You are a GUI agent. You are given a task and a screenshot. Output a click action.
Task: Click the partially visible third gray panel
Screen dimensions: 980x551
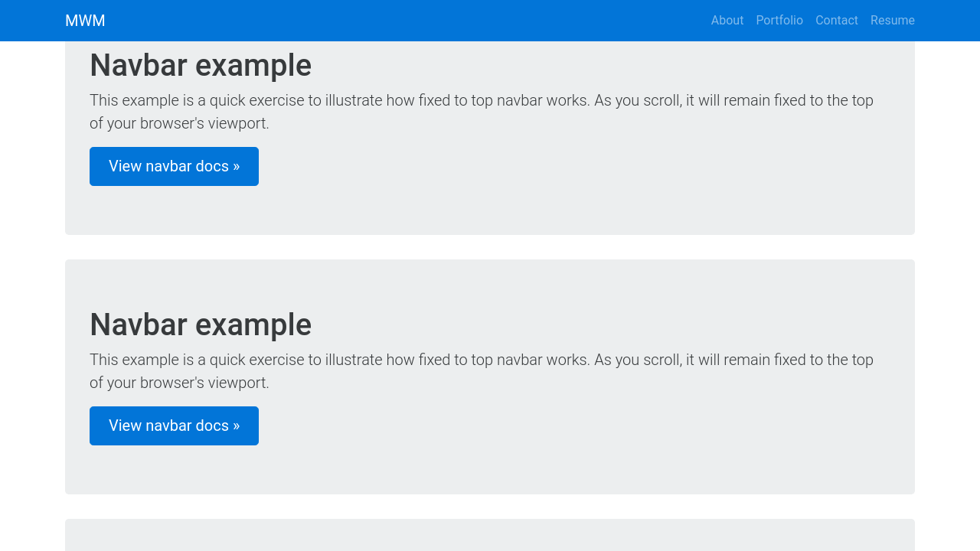[490, 536]
